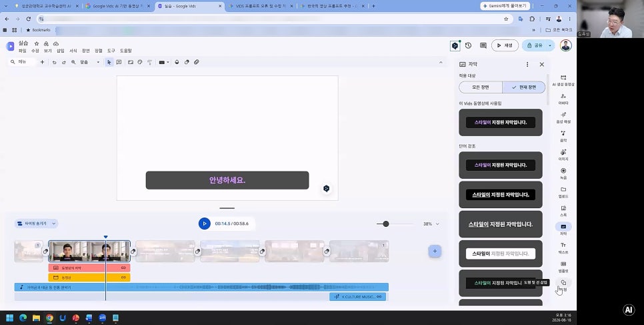
Task: Select the avatar scene thumbnail in timeline
Action: [x=89, y=252]
